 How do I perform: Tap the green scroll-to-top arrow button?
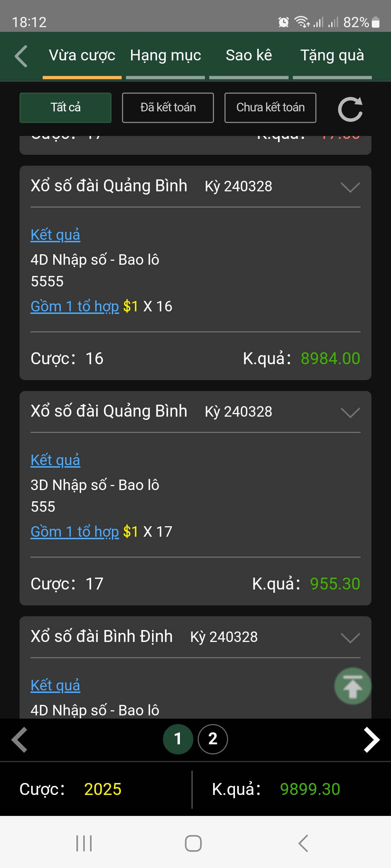coord(353,686)
